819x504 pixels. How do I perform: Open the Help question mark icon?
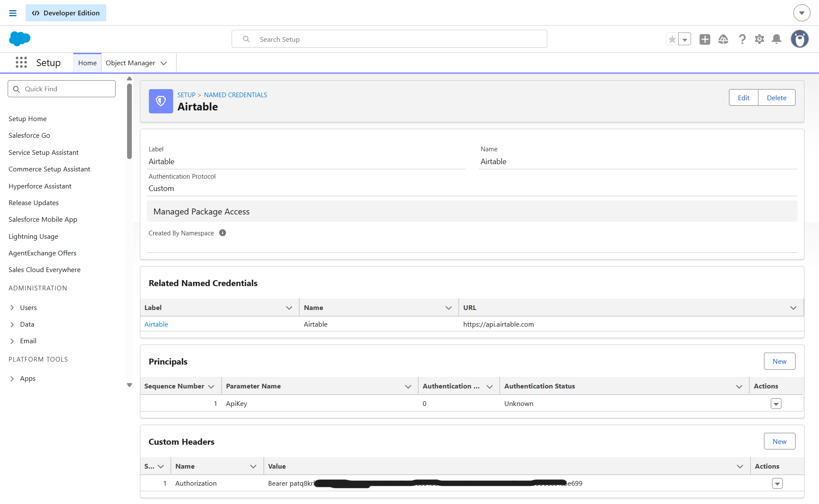pyautogui.click(x=742, y=39)
